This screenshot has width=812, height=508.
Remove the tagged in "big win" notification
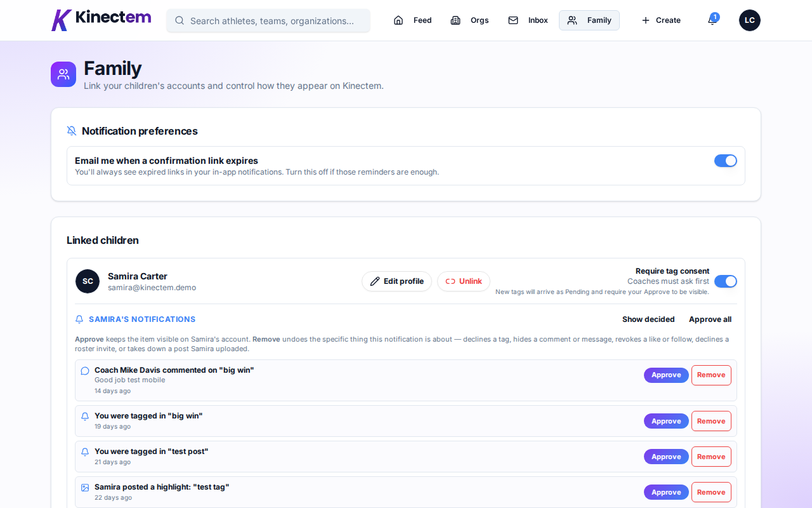point(711,421)
